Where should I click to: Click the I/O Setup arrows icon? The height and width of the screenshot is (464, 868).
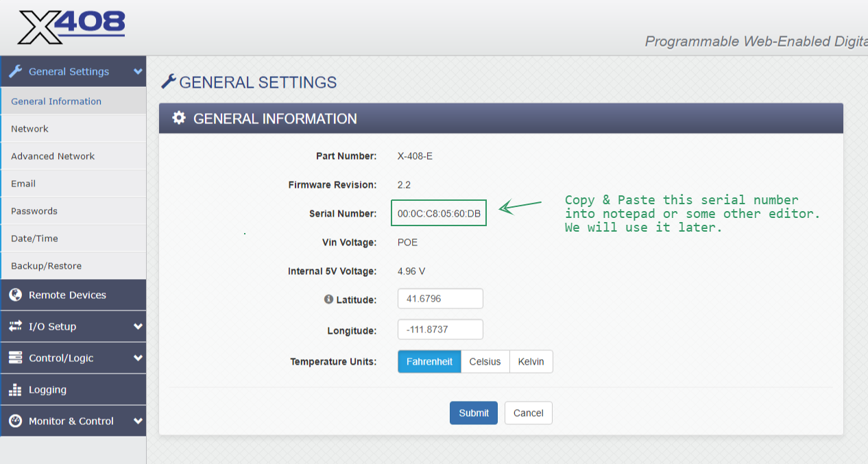14,326
